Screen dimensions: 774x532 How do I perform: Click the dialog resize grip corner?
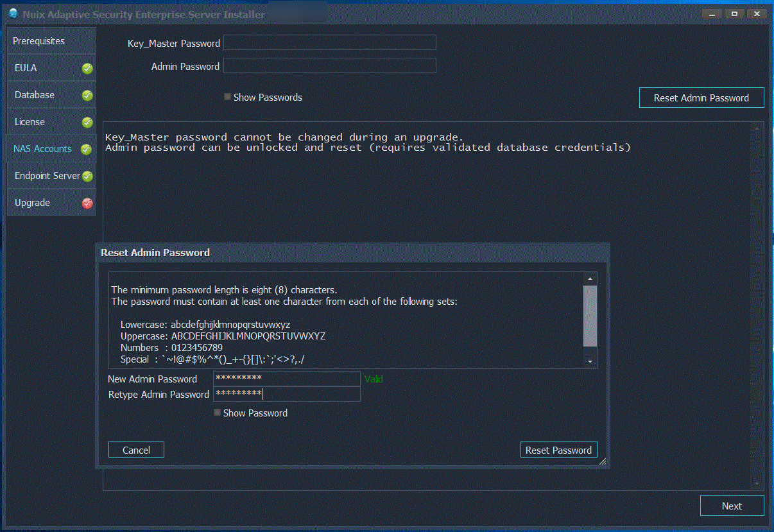tap(602, 461)
